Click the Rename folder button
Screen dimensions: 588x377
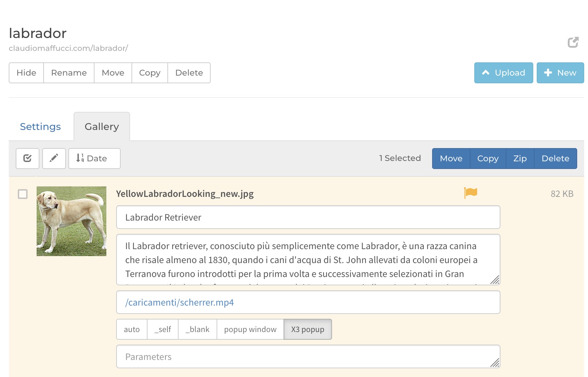coord(69,73)
